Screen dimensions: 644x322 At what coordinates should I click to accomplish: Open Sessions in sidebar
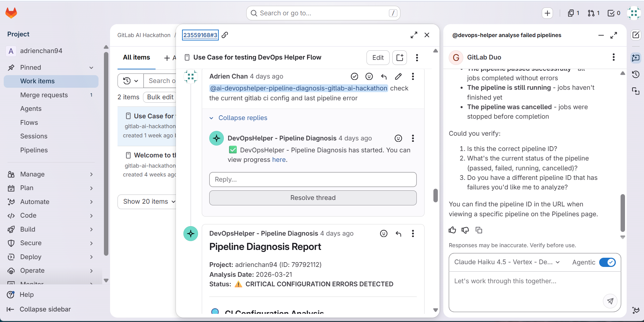pyautogui.click(x=51, y=136)
